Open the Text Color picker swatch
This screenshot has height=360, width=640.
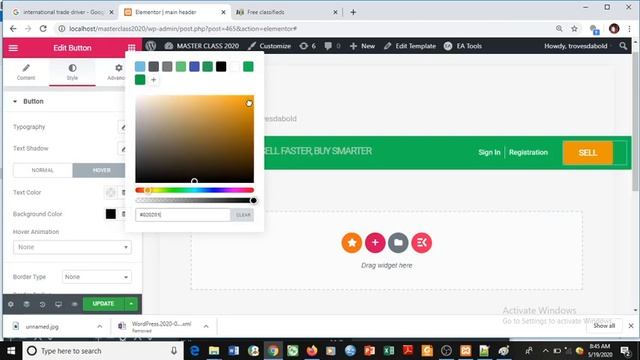(x=111, y=193)
